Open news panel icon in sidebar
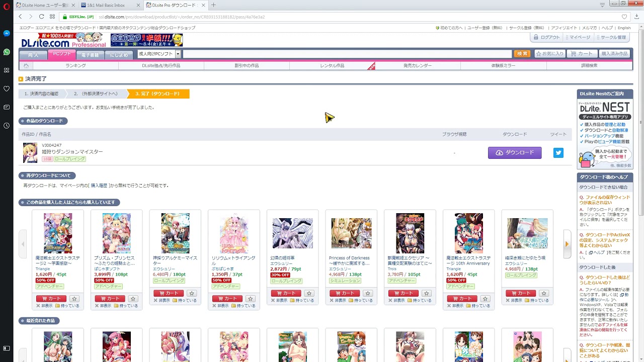Viewport: 644px width, 362px height. pos(7,107)
